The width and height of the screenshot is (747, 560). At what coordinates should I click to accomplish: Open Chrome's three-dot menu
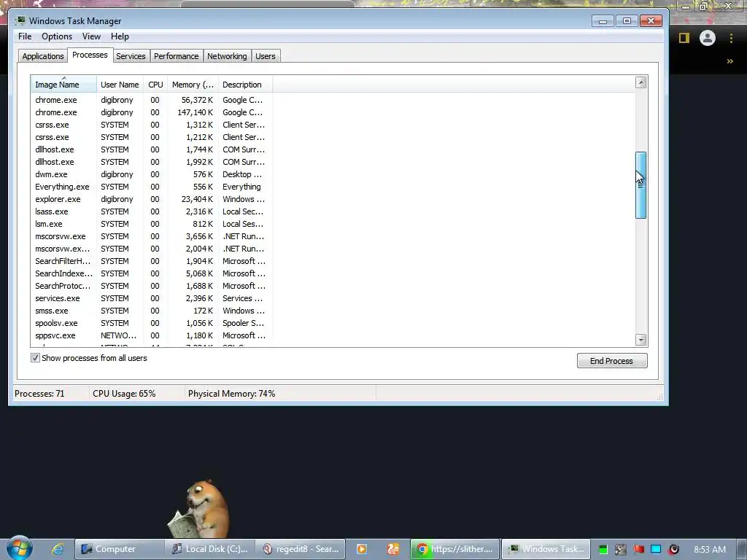tap(731, 38)
